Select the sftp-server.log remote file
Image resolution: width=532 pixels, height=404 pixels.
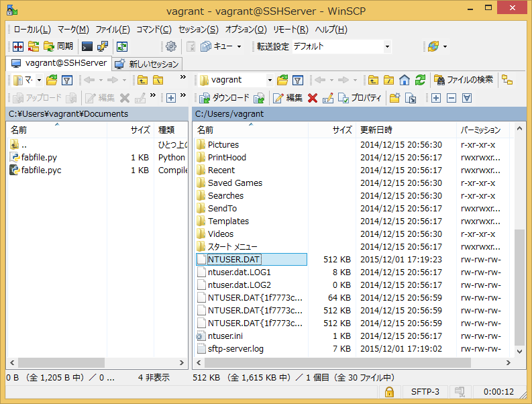click(x=235, y=349)
